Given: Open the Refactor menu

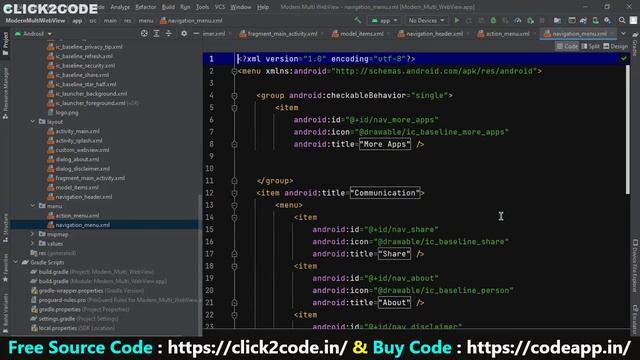Looking at the screenshot, I should 146,7.
